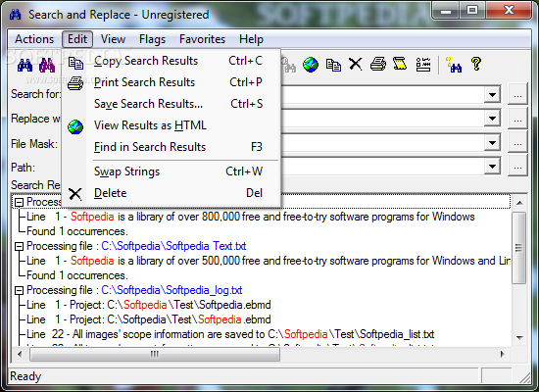Click the horizontal scrollbar right arrow

502,354
